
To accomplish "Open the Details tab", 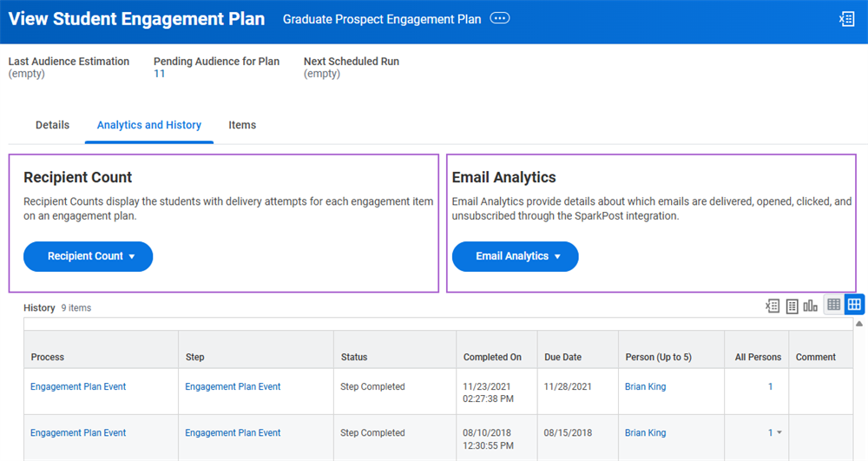I will point(53,125).
